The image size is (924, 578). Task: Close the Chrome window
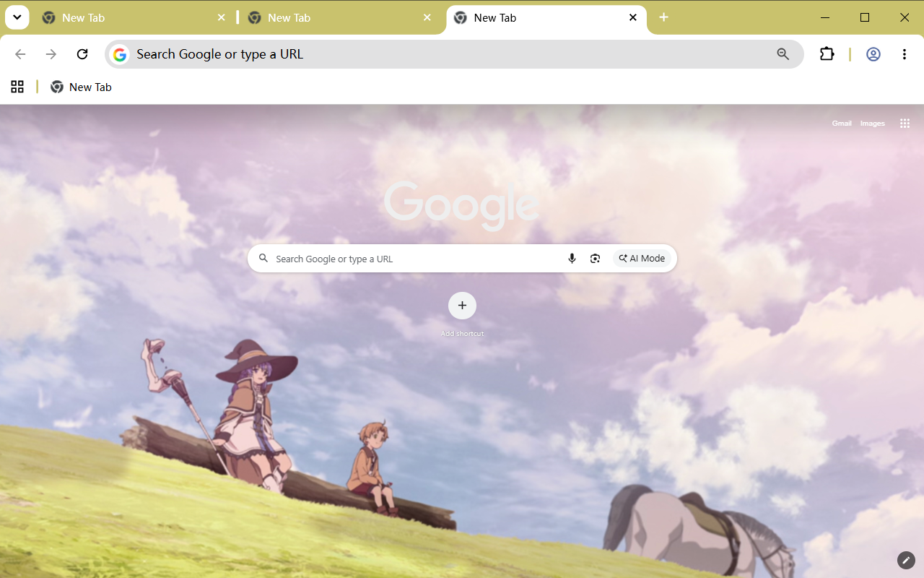click(x=905, y=17)
